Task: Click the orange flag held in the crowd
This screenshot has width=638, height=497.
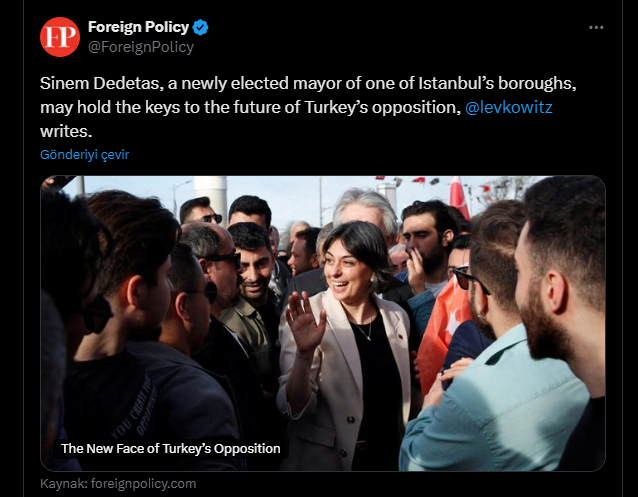Action: (441, 332)
